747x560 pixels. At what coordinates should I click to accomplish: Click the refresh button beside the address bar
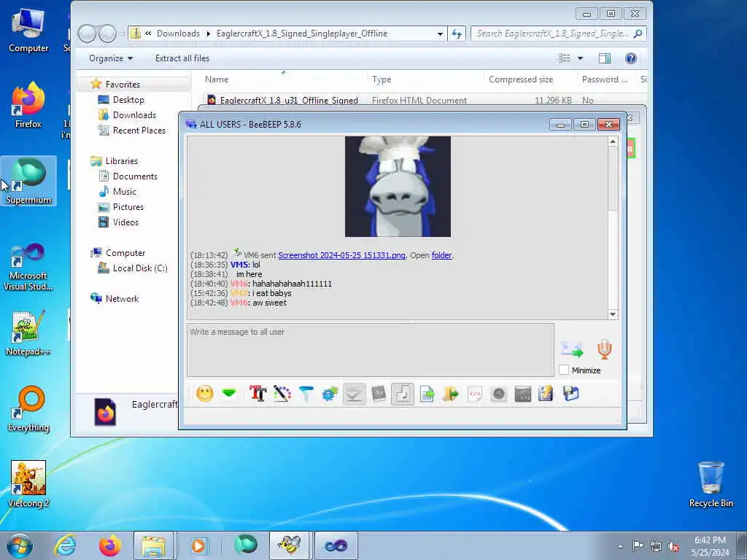pyautogui.click(x=457, y=34)
